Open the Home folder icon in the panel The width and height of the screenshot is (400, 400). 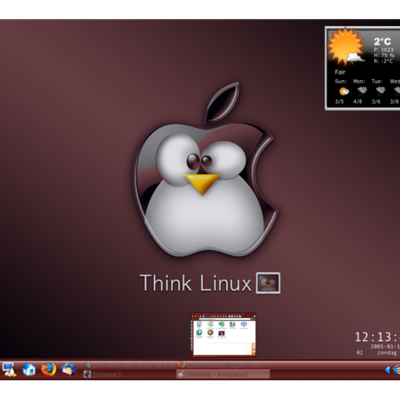click(29, 369)
